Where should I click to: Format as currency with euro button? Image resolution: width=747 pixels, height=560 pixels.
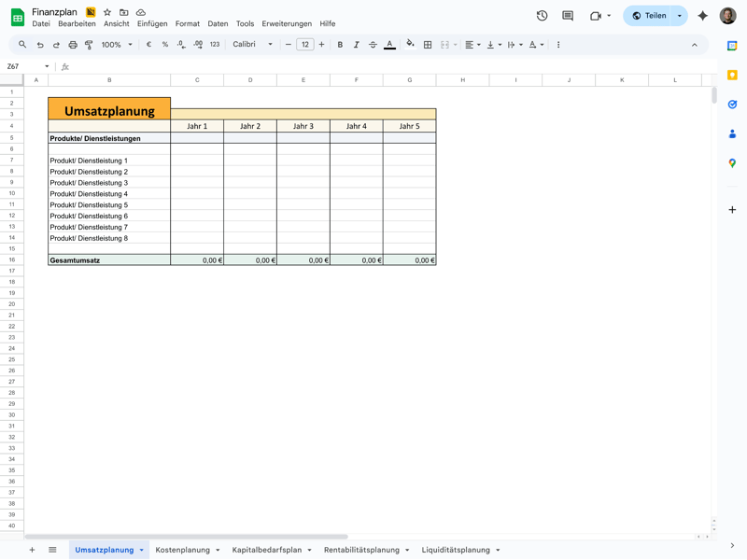(x=148, y=45)
